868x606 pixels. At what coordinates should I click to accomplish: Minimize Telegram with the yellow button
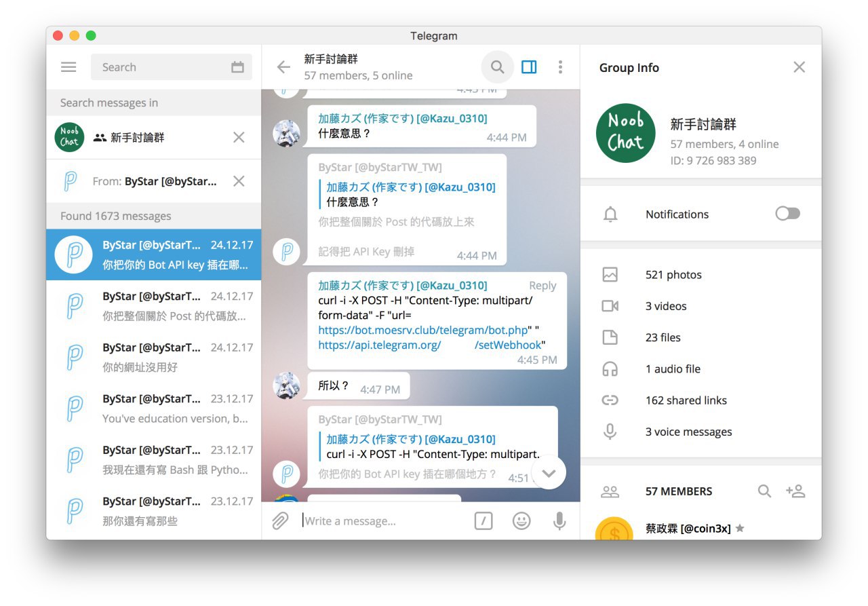pyautogui.click(x=74, y=36)
